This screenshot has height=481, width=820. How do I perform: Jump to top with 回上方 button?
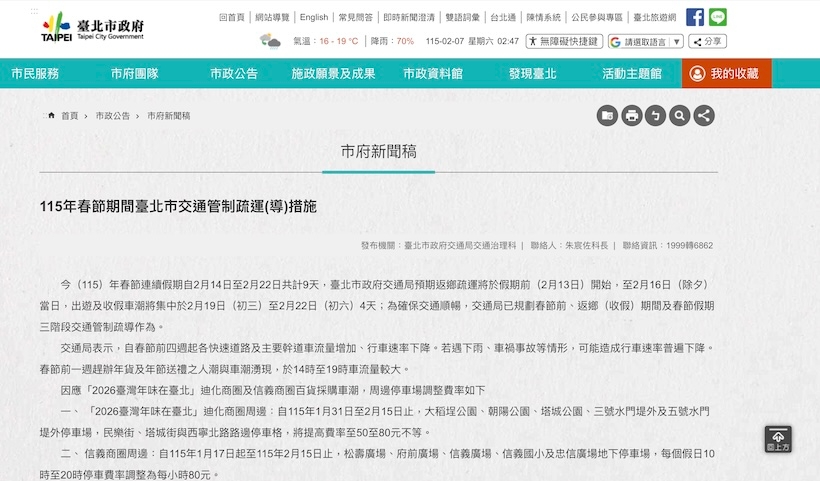click(778, 439)
